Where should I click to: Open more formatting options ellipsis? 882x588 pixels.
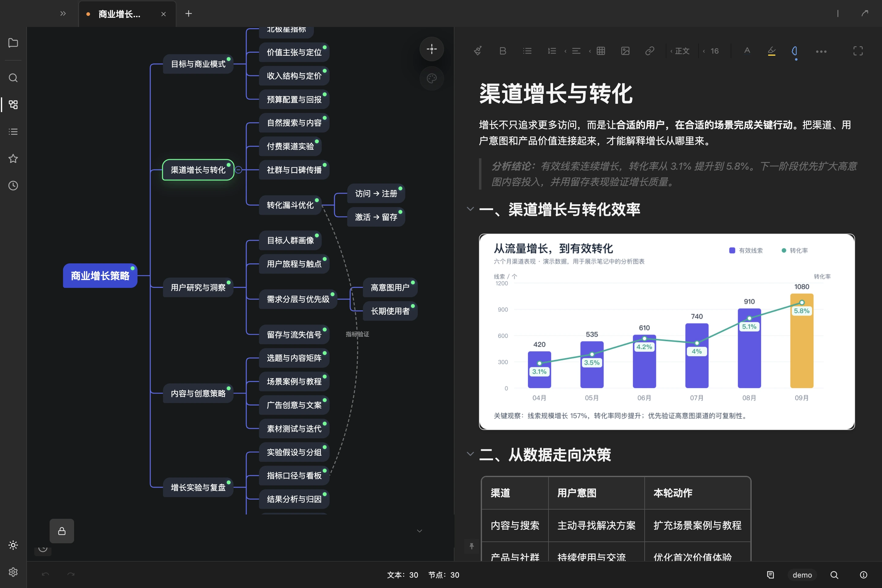click(821, 51)
